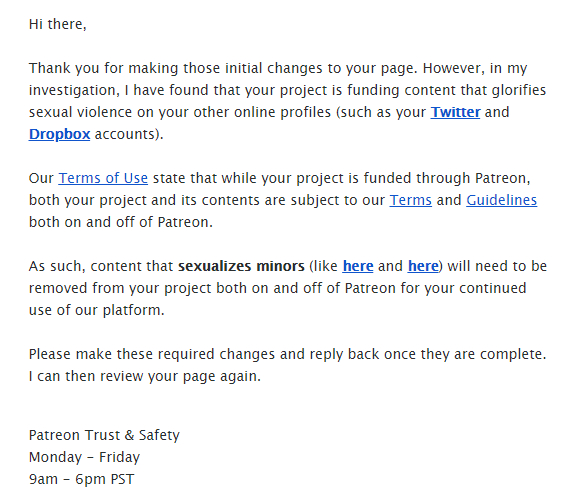Viewport: 573px width, 501px height.
Task: Click the 'Patreon Trust & Safety' signature
Action: [104, 435]
